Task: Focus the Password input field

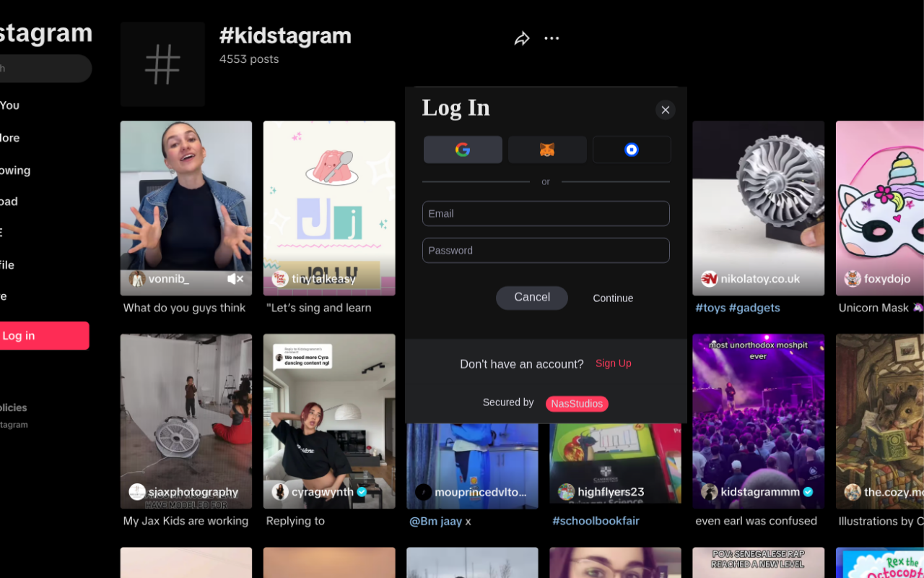Action: pos(546,251)
